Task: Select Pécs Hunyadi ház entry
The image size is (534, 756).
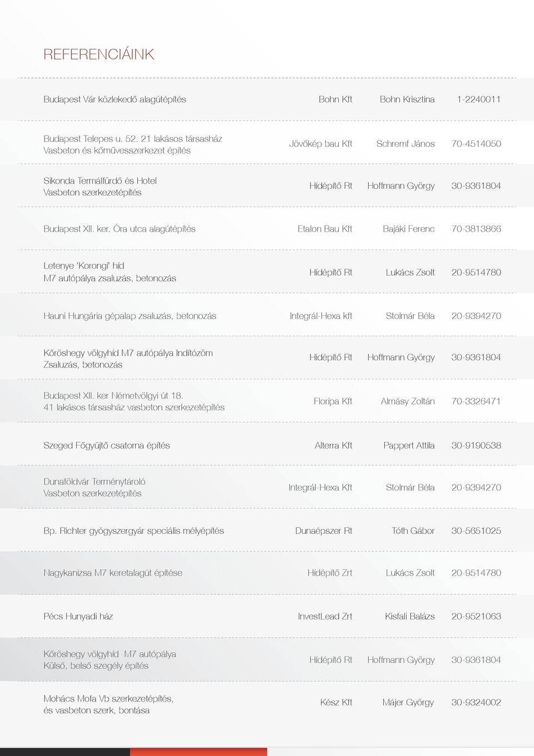Action: 78,616
